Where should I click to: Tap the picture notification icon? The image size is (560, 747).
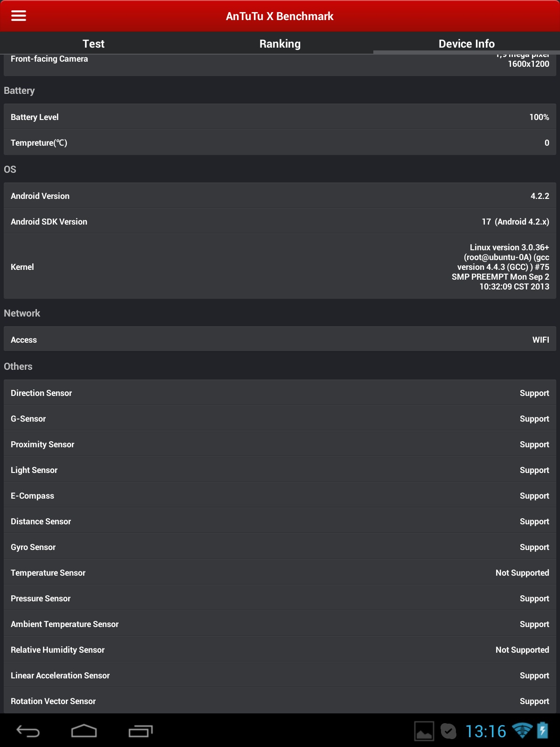pos(424,731)
